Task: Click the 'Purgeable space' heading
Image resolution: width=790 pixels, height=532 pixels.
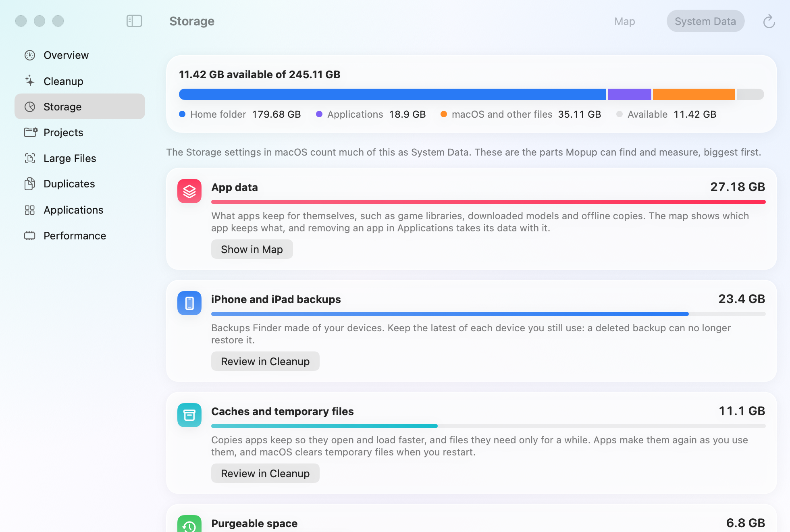Action: click(254, 524)
